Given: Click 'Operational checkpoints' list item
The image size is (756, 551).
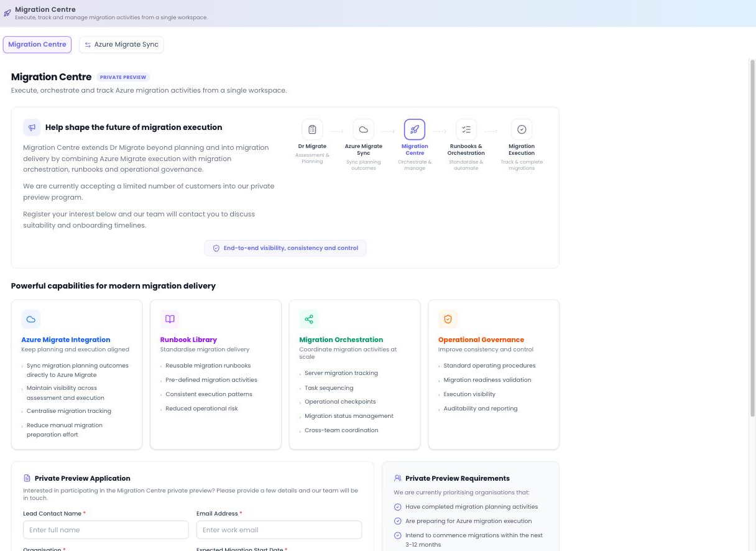Looking at the screenshot, I should [x=340, y=402].
